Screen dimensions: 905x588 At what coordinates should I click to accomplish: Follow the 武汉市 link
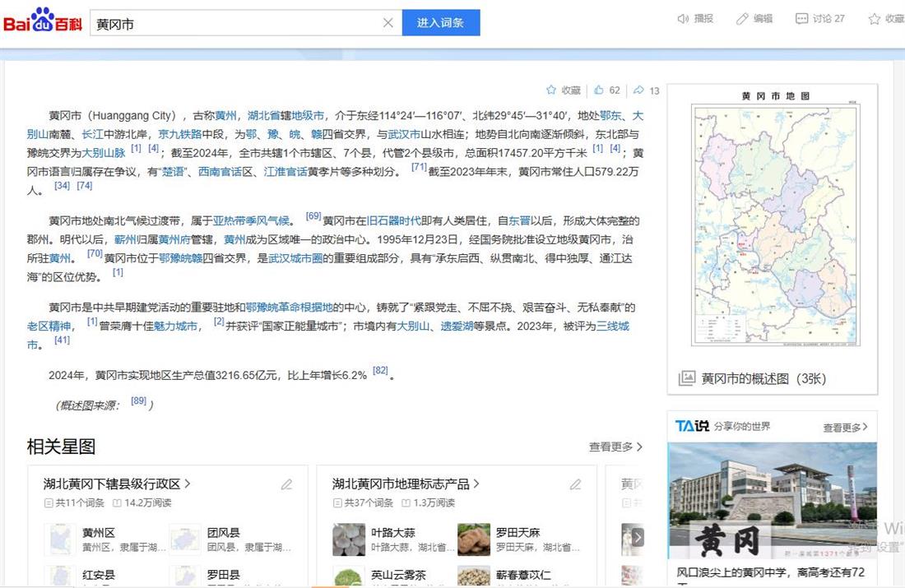[x=404, y=134]
